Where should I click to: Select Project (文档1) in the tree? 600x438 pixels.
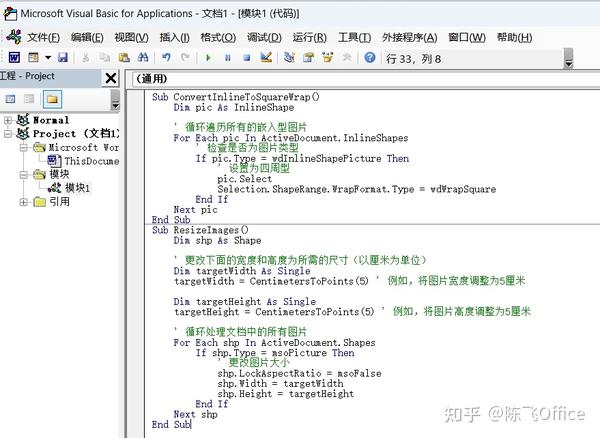tap(76, 134)
